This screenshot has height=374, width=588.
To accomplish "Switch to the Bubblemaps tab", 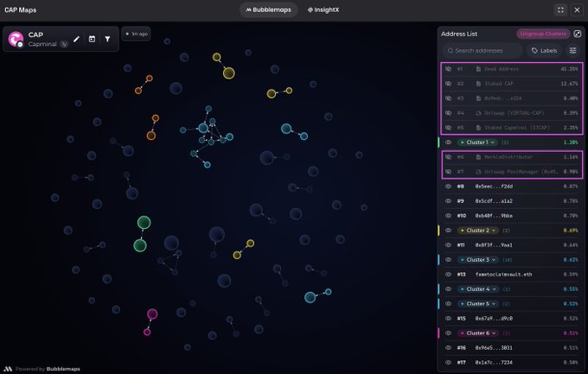I will pos(269,10).
